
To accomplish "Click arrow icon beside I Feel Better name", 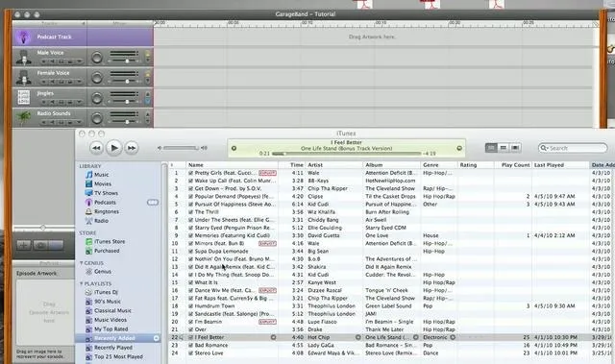I will pyautogui.click(x=273, y=337).
